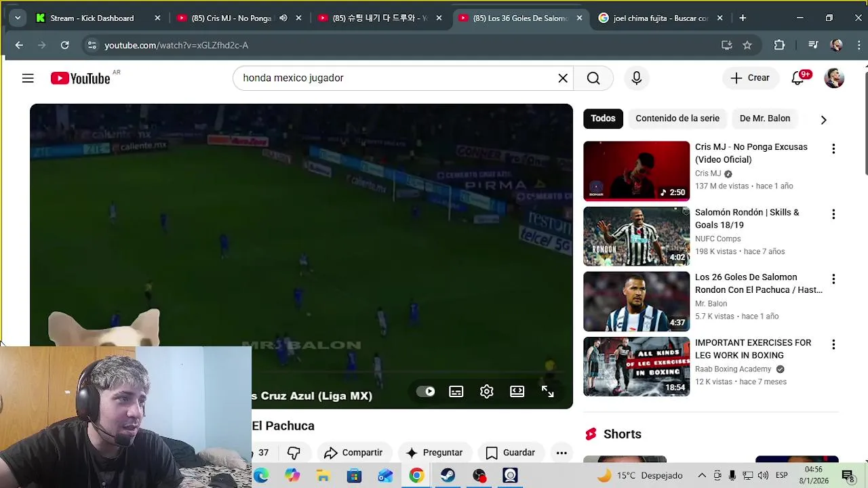868x488 pixels.
Task: Save the video with the Guardar button
Action: click(510, 453)
